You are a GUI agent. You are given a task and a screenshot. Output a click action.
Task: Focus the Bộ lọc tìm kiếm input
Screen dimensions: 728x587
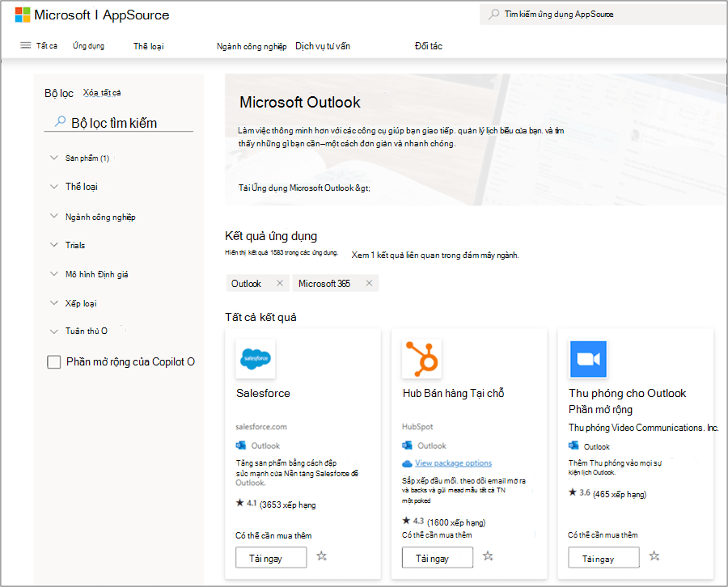point(118,123)
